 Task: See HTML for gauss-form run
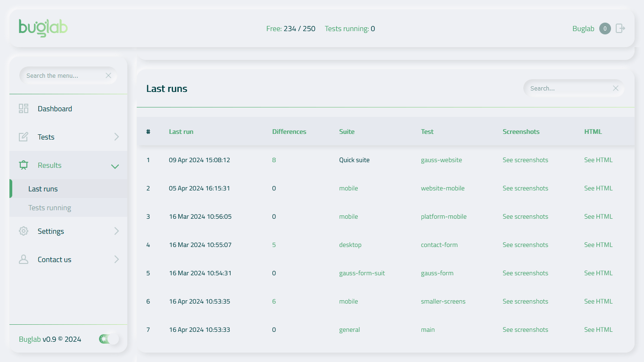pos(598,273)
